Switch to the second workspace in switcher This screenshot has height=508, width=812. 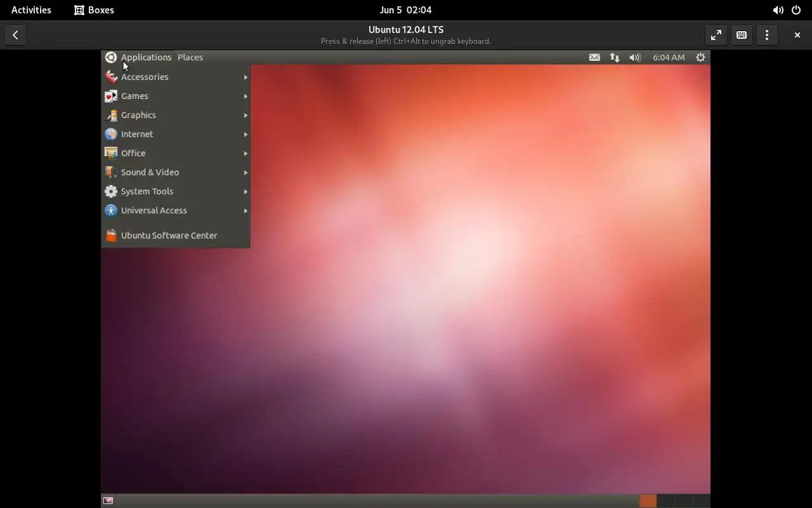pyautogui.click(x=665, y=500)
